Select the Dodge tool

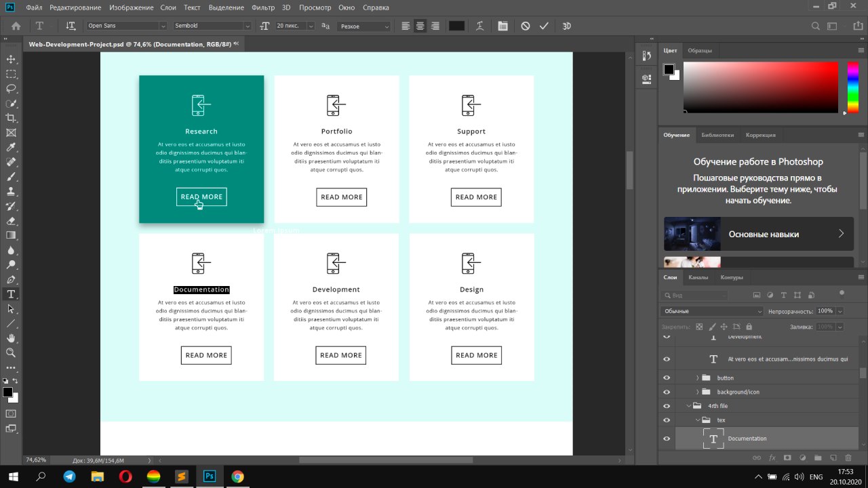click(x=11, y=265)
